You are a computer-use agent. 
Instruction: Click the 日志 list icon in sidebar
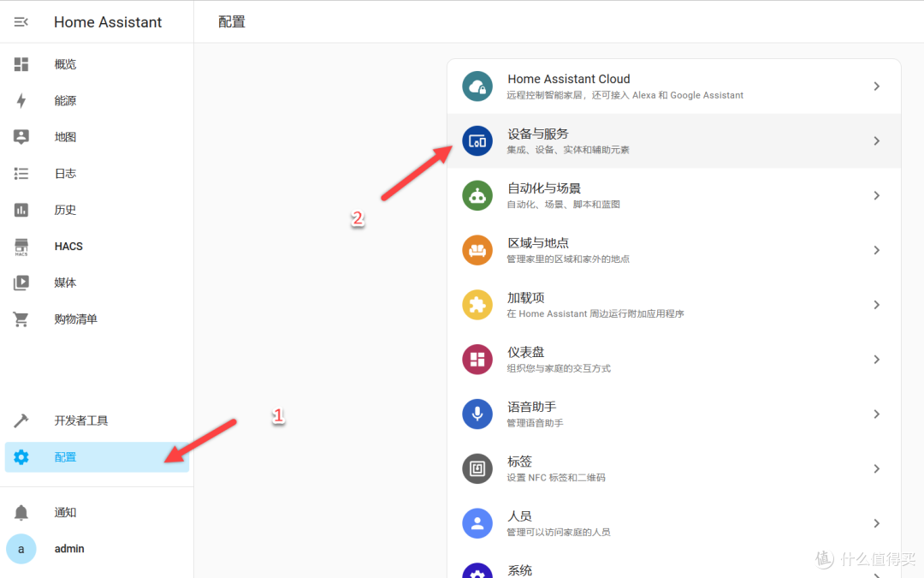(21, 173)
